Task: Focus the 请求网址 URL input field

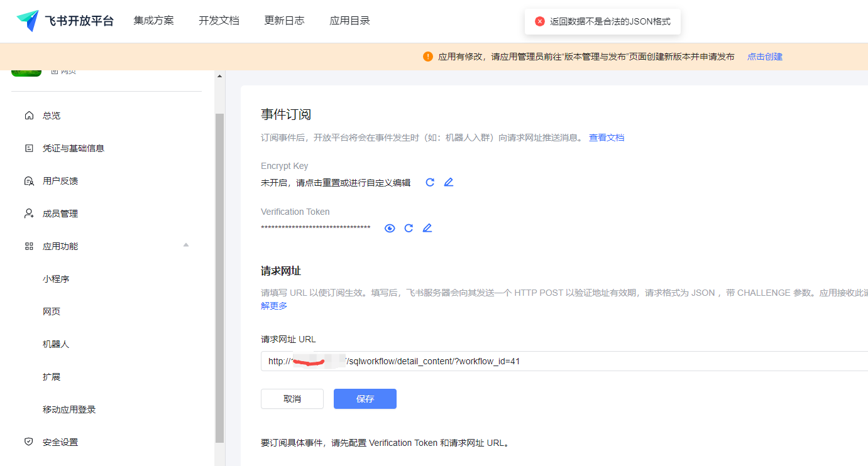Action: (564, 361)
